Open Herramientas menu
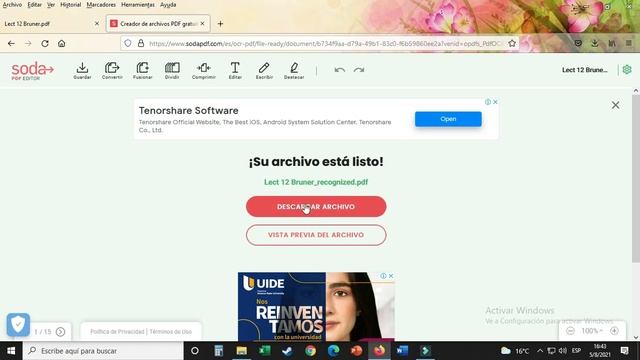 [x=138, y=5]
